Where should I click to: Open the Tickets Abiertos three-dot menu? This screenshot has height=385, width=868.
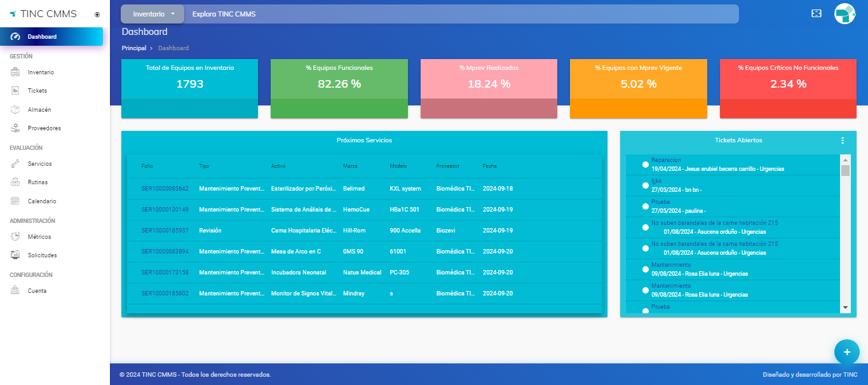click(843, 140)
